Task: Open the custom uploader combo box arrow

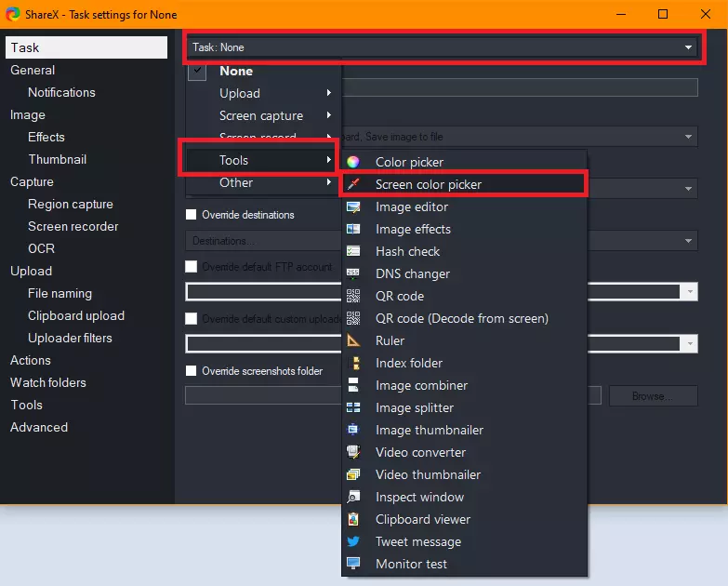Action: click(690, 344)
